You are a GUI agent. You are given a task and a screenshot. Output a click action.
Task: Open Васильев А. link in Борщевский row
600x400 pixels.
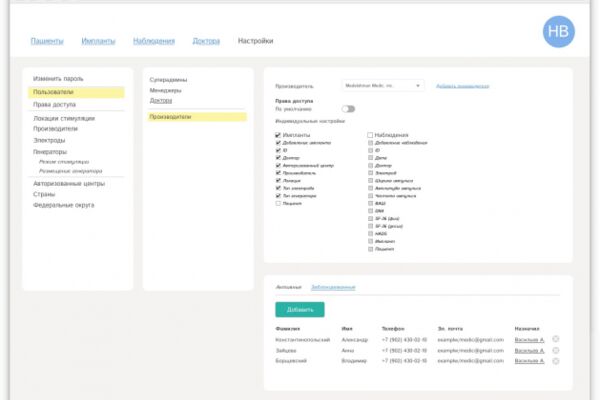[529, 361]
